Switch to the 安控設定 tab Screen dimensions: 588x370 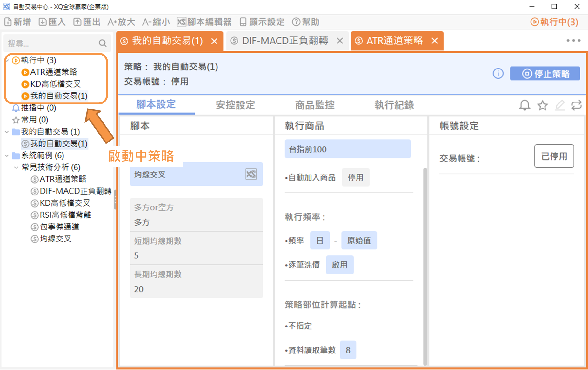[235, 105]
